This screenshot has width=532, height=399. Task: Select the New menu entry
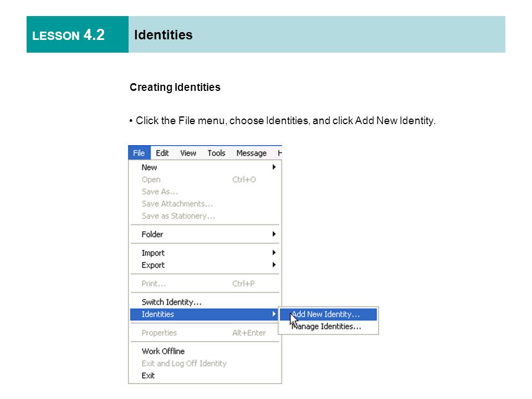204,167
